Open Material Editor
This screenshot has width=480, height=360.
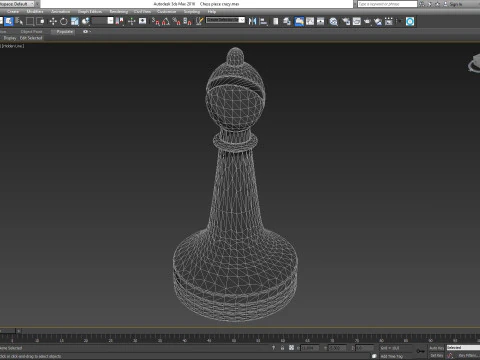(x=333, y=21)
